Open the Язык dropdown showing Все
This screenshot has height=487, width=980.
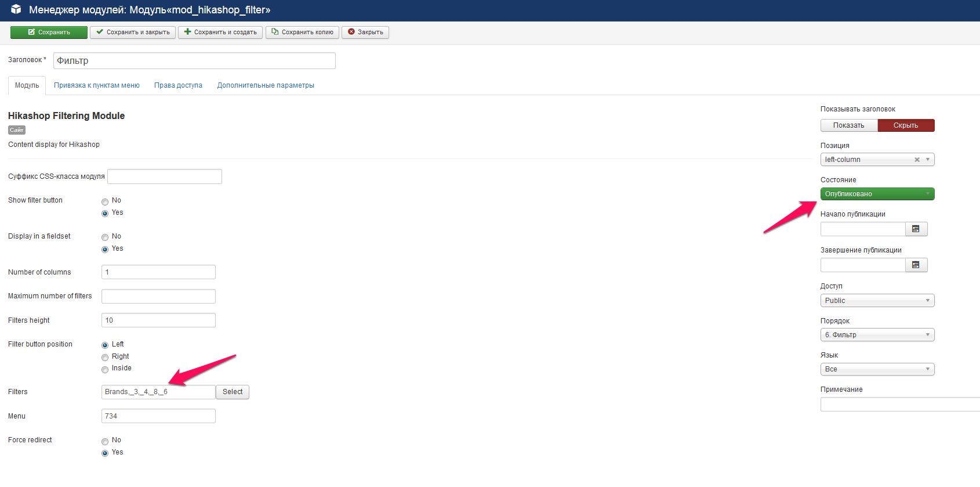coord(877,369)
